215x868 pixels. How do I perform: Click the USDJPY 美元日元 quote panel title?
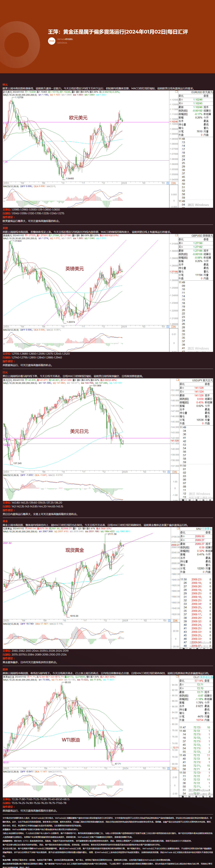203,380
